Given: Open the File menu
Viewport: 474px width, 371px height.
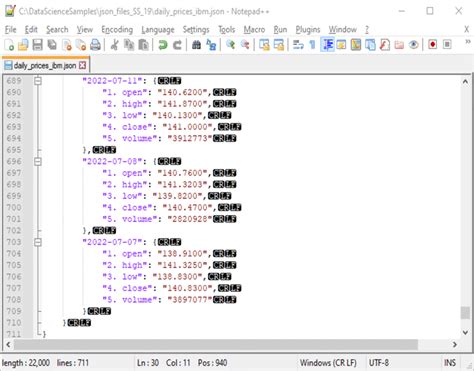Looking at the screenshot, I should pos(11,30).
